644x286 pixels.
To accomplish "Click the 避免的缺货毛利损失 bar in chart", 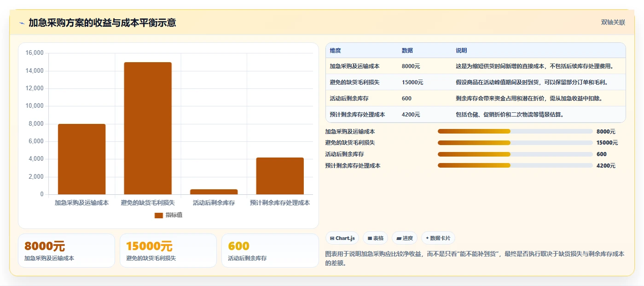I will tap(148, 128).
